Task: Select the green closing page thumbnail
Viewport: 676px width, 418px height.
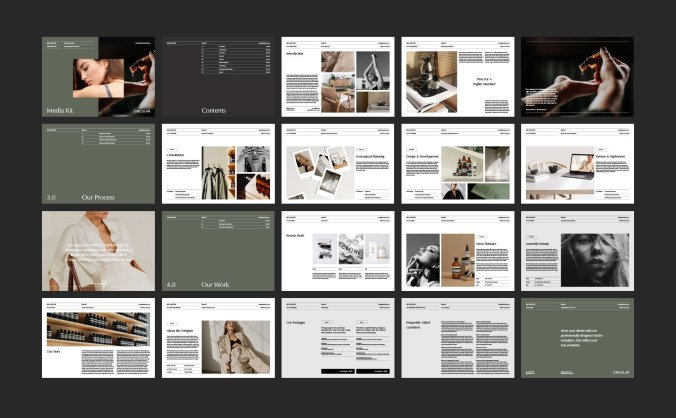Action: [x=577, y=337]
